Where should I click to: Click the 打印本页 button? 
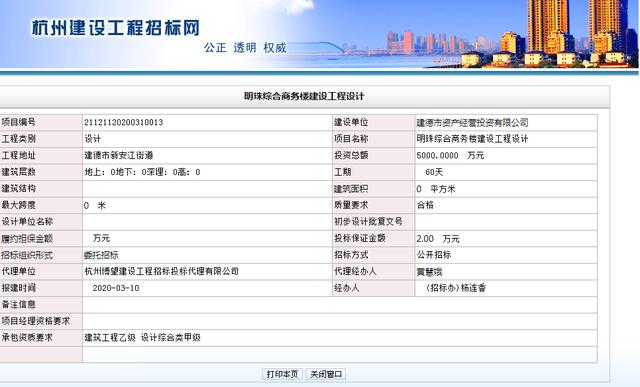(282, 374)
